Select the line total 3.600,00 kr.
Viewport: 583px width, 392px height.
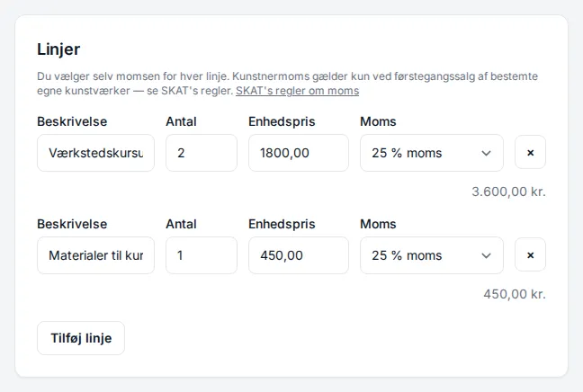(508, 192)
